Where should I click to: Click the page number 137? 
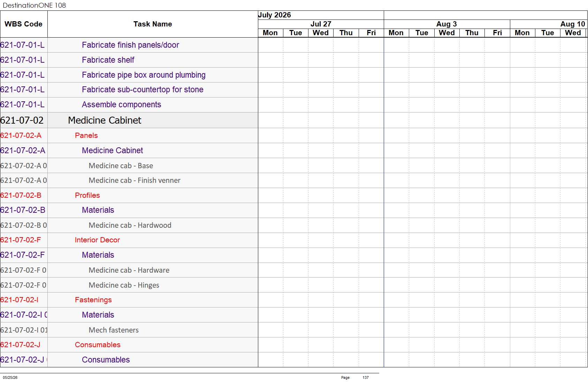pos(366,377)
